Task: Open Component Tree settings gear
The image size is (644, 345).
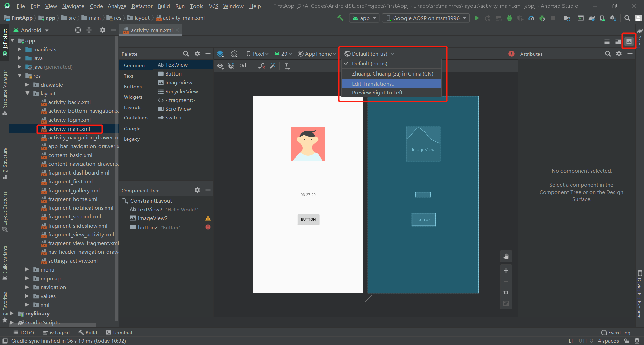Action: click(x=197, y=190)
